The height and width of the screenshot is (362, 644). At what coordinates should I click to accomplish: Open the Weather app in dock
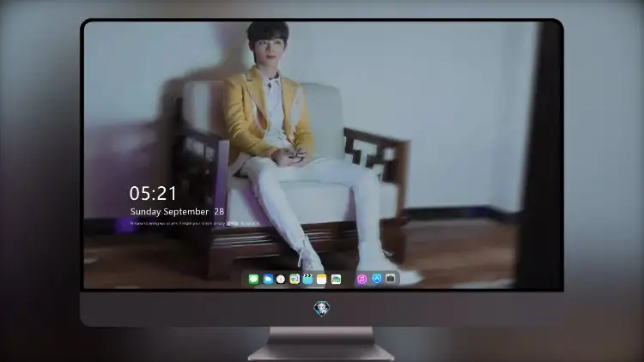pyautogui.click(x=268, y=280)
